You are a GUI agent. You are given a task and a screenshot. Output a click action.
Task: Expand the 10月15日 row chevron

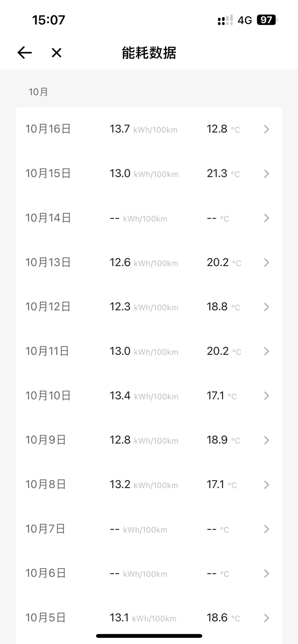(267, 174)
